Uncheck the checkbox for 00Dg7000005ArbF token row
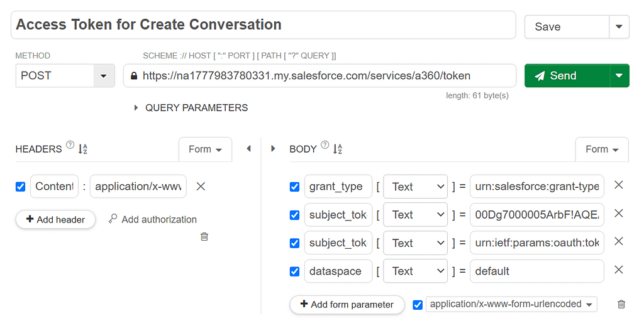The image size is (644, 328). [x=294, y=215]
